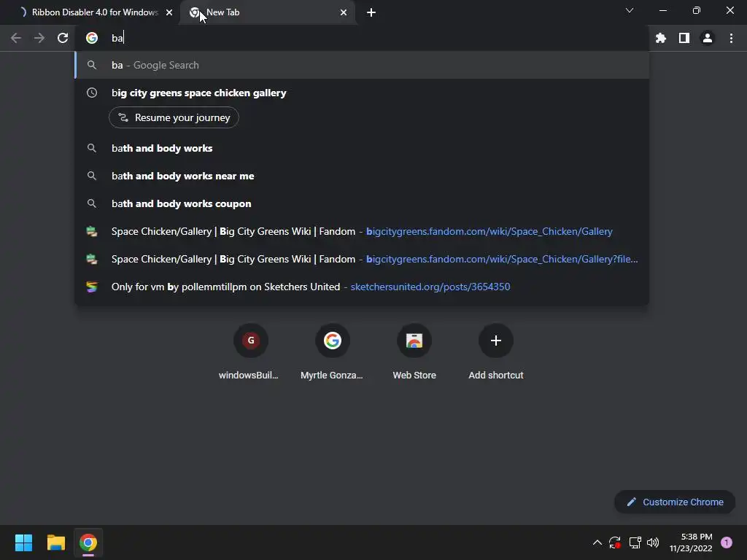Click the address bar text field
The width and height of the screenshot is (747, 560).
362,38
